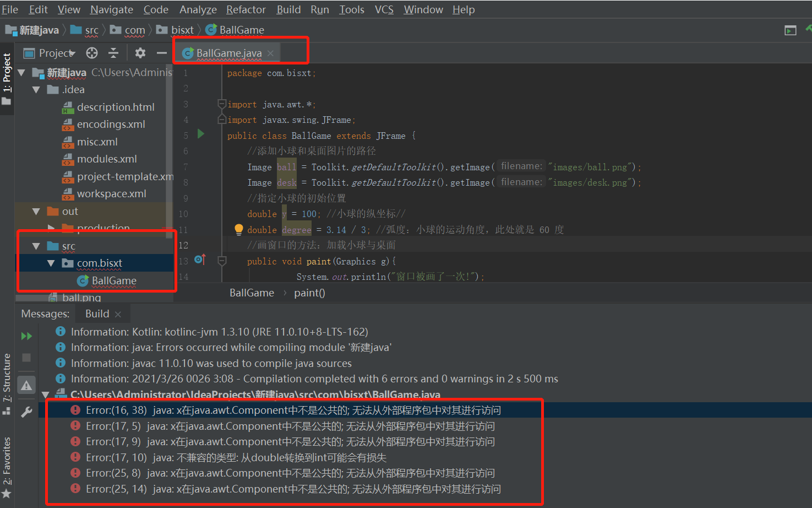This screenshot has width=812, height=508.
Task: Click the locate/scroll from source target icon
Action: (x=92, y=53)
